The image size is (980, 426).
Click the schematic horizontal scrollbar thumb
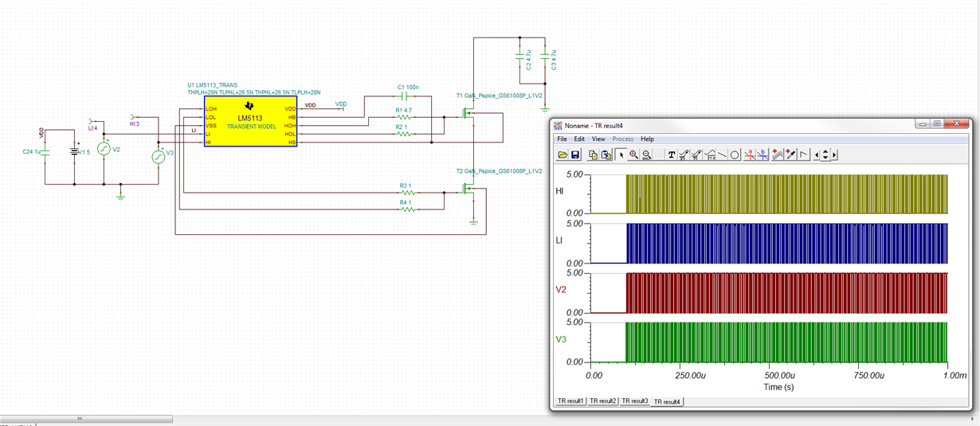tap(80, 419)
